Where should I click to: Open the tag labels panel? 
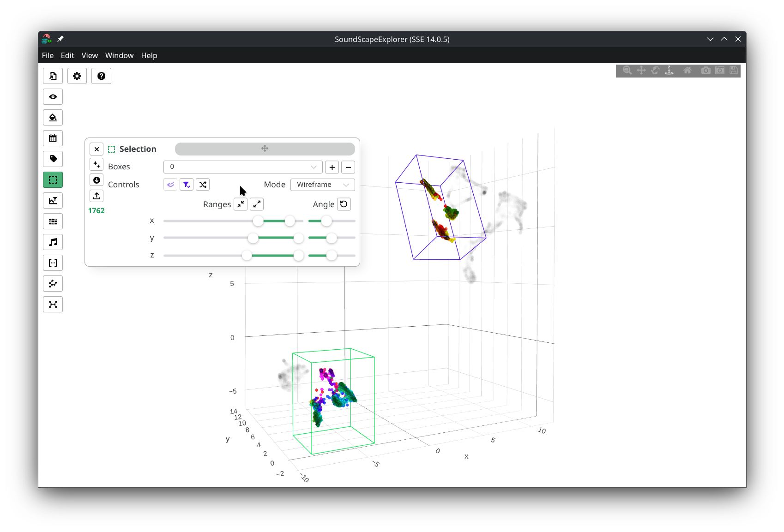pos(53,159)
